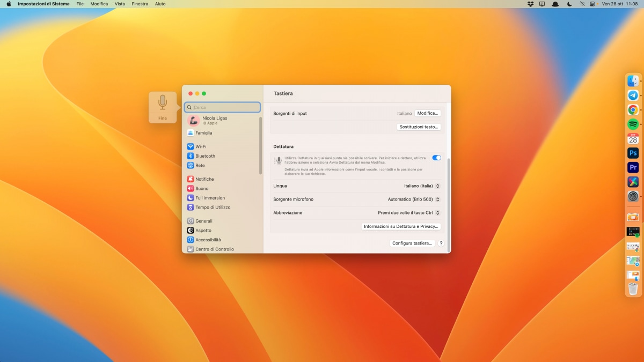Click the Cerca search field
The width and height of the screenshot is (644, 362).
[222, 107]
